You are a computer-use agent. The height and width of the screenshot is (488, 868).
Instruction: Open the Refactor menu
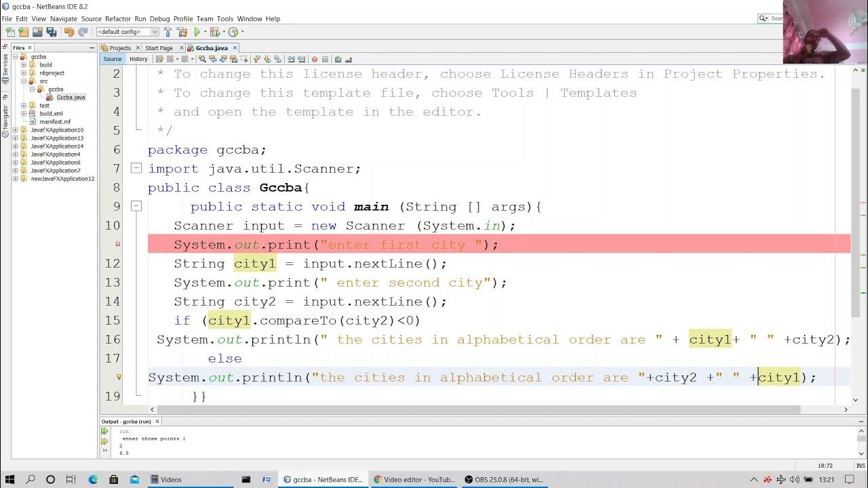(118, 19)
